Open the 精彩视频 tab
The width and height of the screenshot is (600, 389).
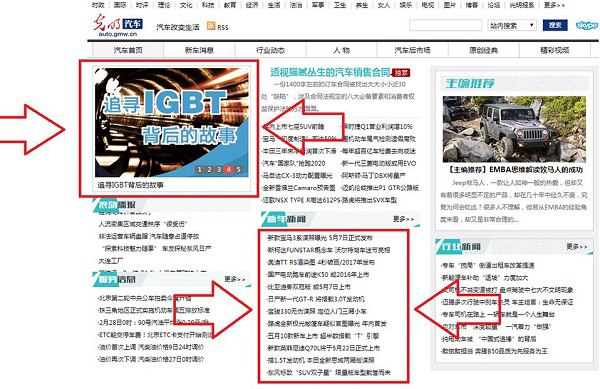[x=554, y=50]
